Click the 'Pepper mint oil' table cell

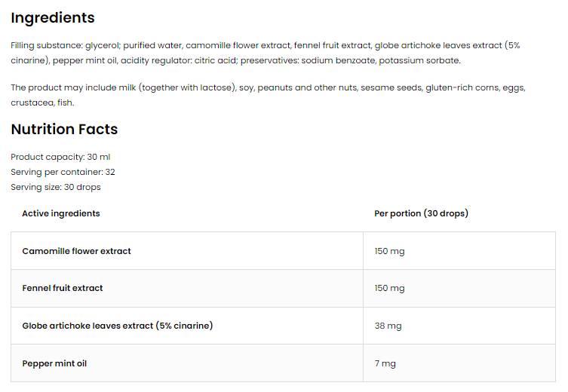54,363
